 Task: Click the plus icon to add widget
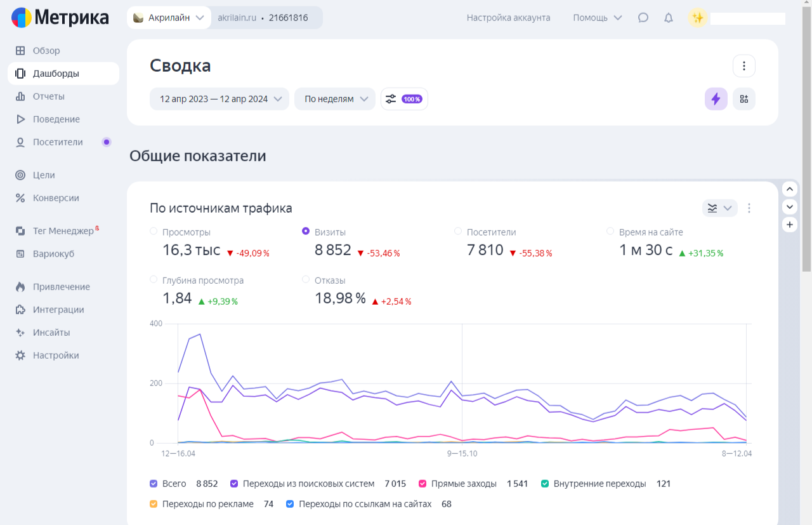click(790, 224)
